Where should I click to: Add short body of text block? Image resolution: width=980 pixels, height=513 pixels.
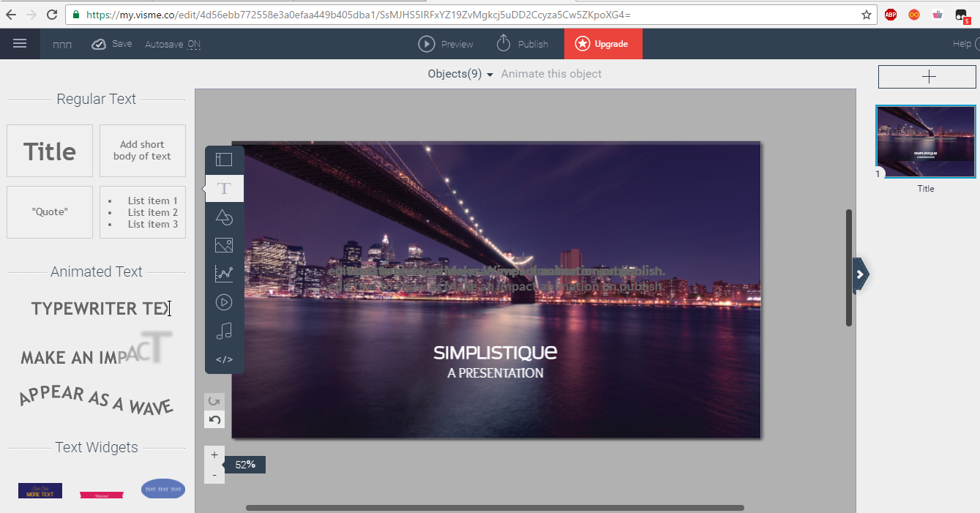point(142,151)
